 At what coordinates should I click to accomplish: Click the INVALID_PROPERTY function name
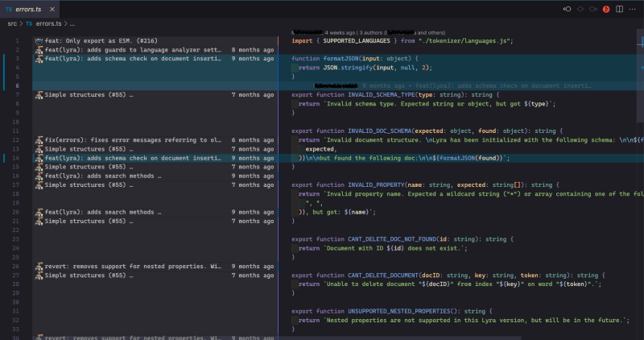coord(376,185)
